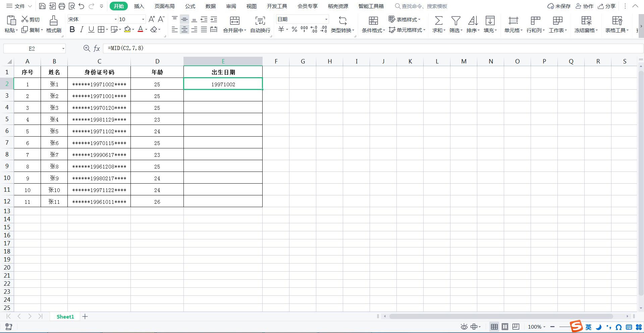This screenshot has width=644, height=333.
Task: Click the Filter (筛选) funnel icon
Action: 455,20
